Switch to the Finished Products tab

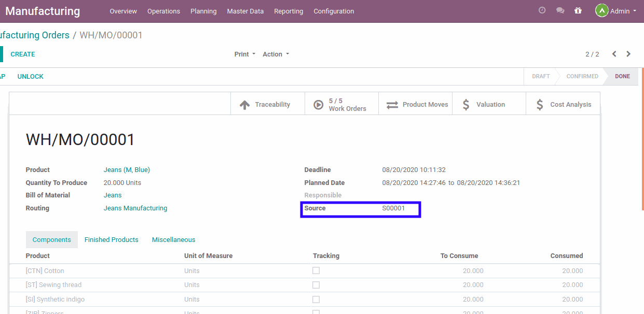(x=111, y=239)
